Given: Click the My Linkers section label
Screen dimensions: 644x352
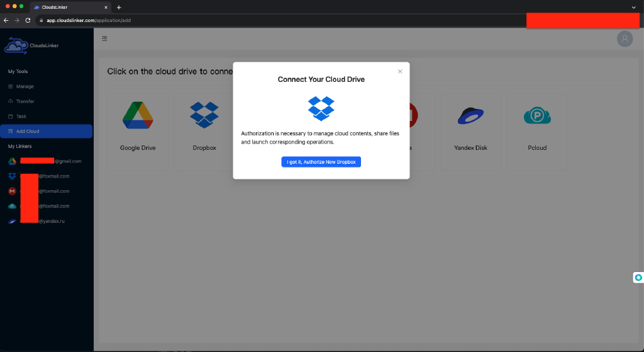Looking at the screenshot, I should tap(19, 146).
